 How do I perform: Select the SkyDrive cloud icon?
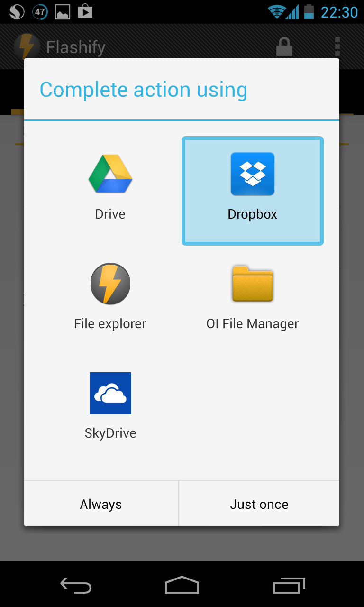(110, 393)
